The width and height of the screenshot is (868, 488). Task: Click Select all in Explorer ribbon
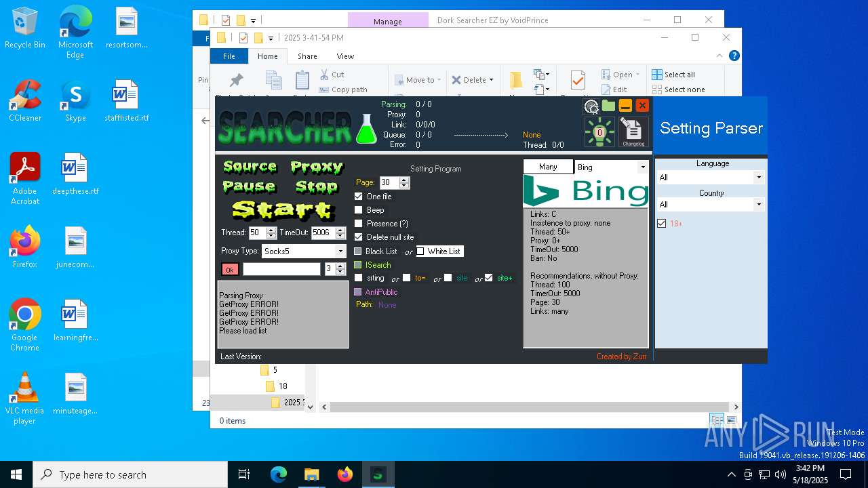point(673,75)
